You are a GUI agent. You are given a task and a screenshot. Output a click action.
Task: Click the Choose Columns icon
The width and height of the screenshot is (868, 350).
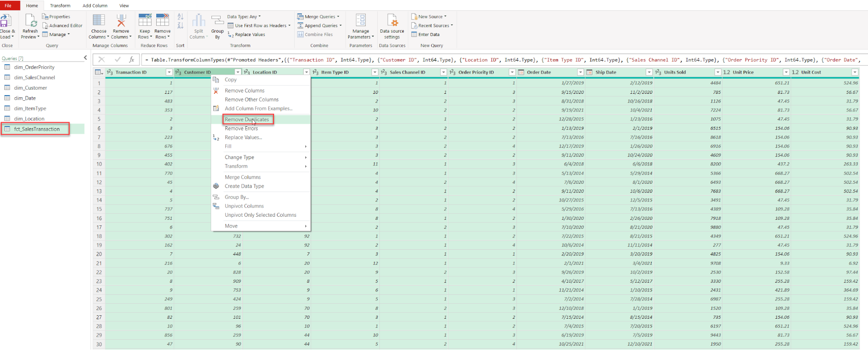click(99, 20)
